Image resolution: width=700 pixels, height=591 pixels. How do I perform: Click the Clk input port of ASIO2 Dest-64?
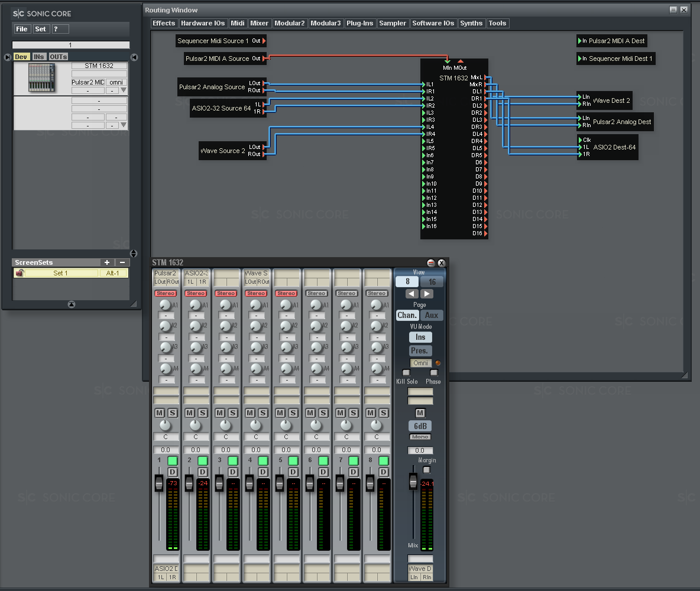(580, 139)
